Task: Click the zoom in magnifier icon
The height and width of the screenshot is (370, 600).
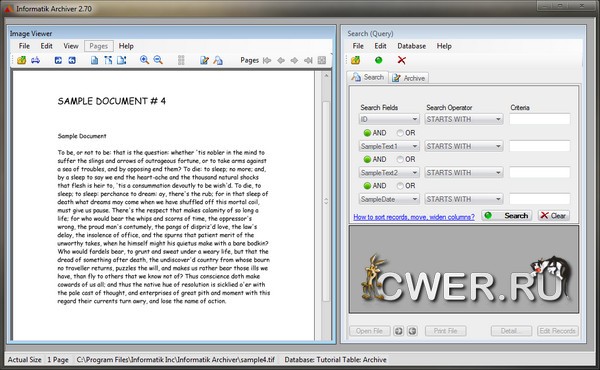Action: click(x=144, y=60)
